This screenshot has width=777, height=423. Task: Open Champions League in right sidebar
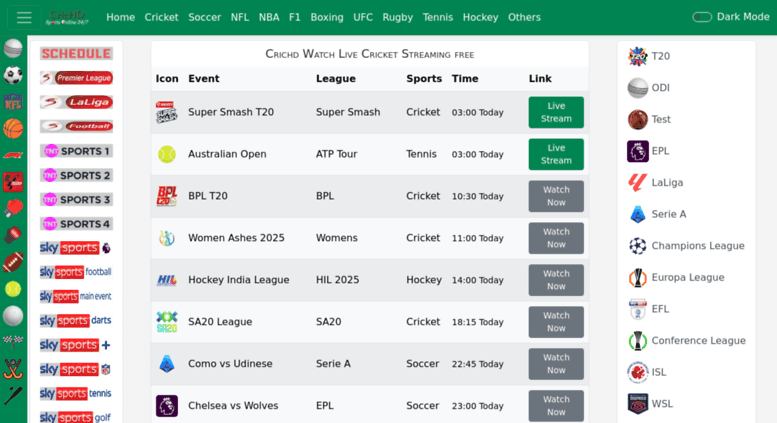(686, 246)
